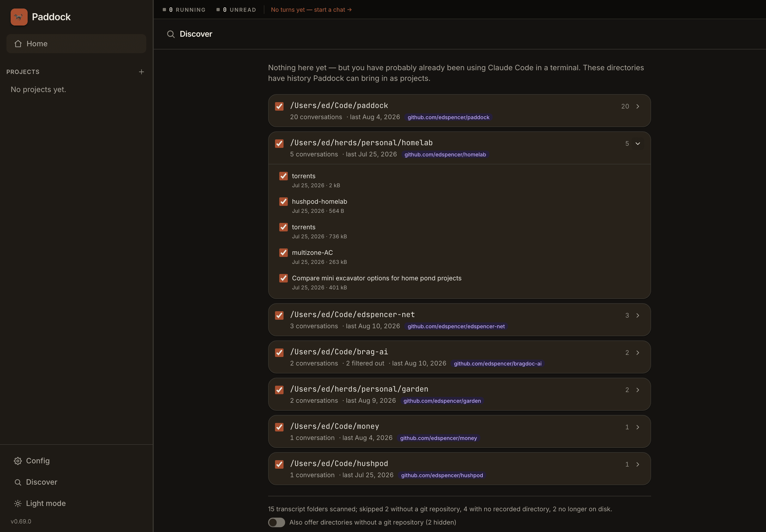Image resolution: width=766 pixels, height=532 pixels.
Task: Uncheck the herds/personal/homelab directory checkbox
Action: coord(279,144)
